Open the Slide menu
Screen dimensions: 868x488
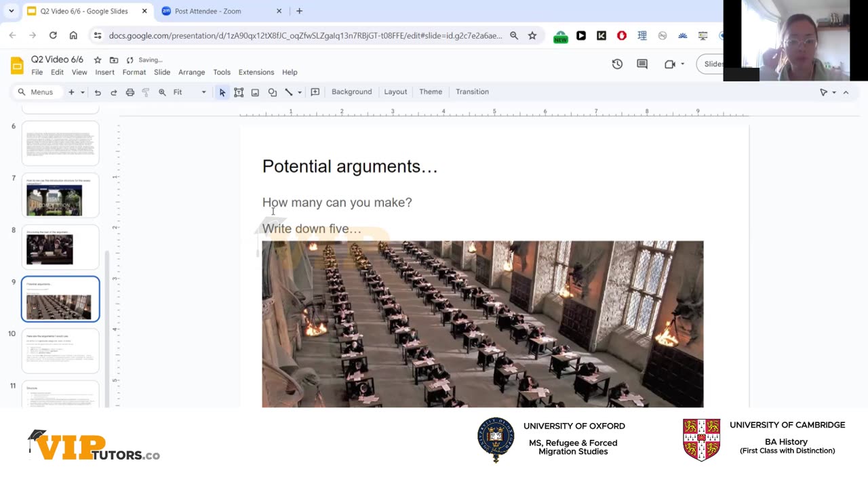point(162,73)
